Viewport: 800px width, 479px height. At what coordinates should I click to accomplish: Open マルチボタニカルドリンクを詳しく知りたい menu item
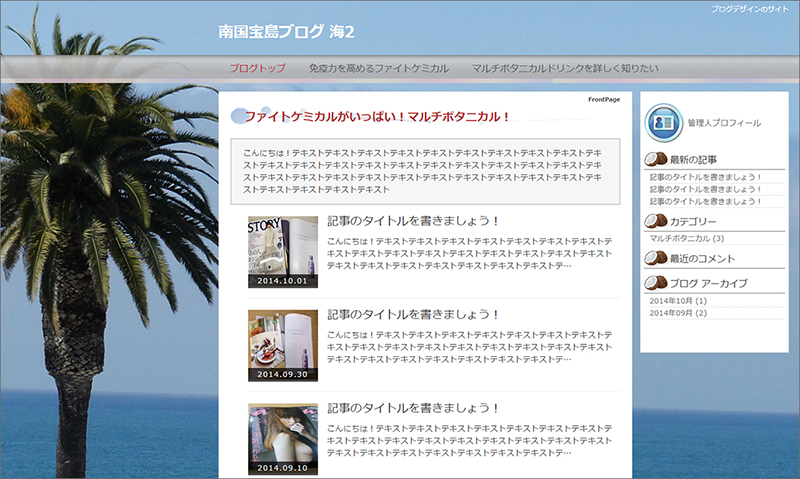click(565, 68)
